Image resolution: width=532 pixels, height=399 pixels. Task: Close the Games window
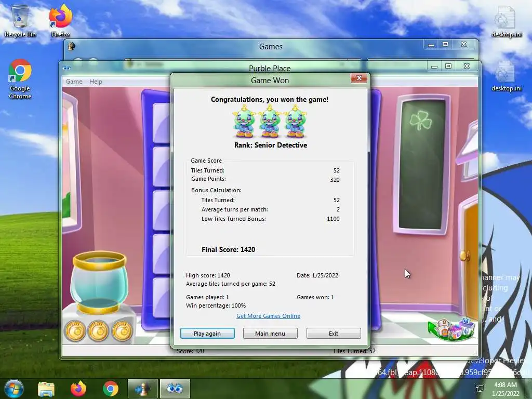tap(464, 45)
